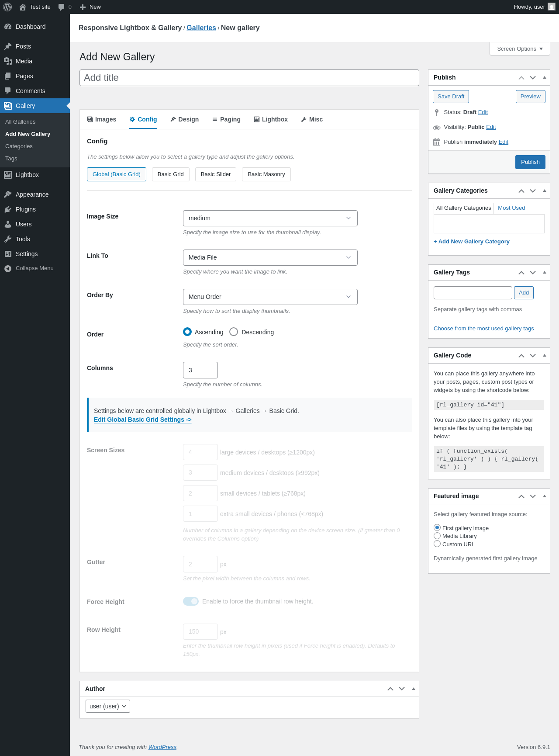Select the Basic Slider gallery type
Screen dimensions: 559x756
point(216,174)
